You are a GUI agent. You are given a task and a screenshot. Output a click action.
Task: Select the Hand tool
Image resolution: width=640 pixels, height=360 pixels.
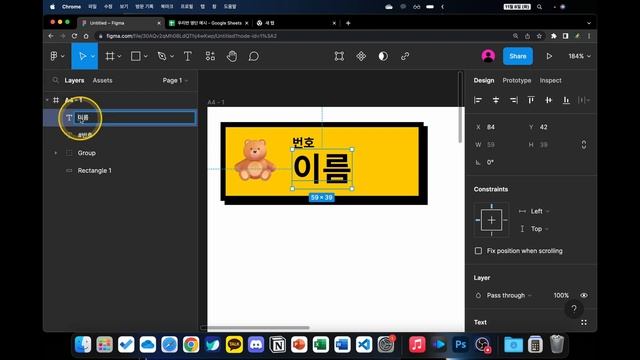(232, 56)
